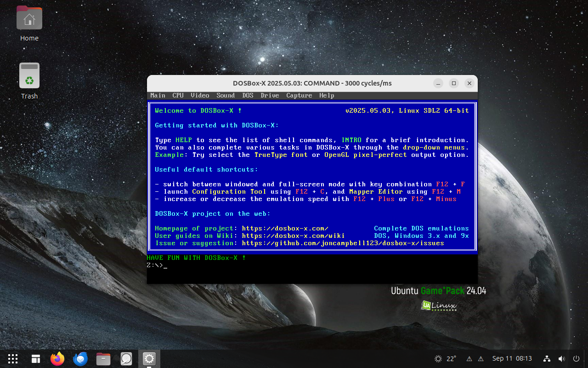
Task: Open the CPU menu
Action: tap(178, 96)
